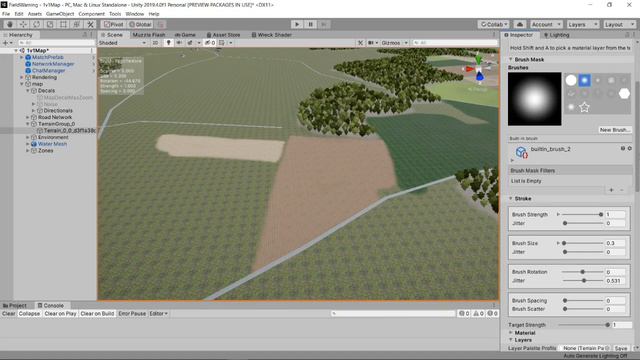This screenshot has height=360, width=640.
Task: Open the cloud services icon
Action: click(520, 24)
